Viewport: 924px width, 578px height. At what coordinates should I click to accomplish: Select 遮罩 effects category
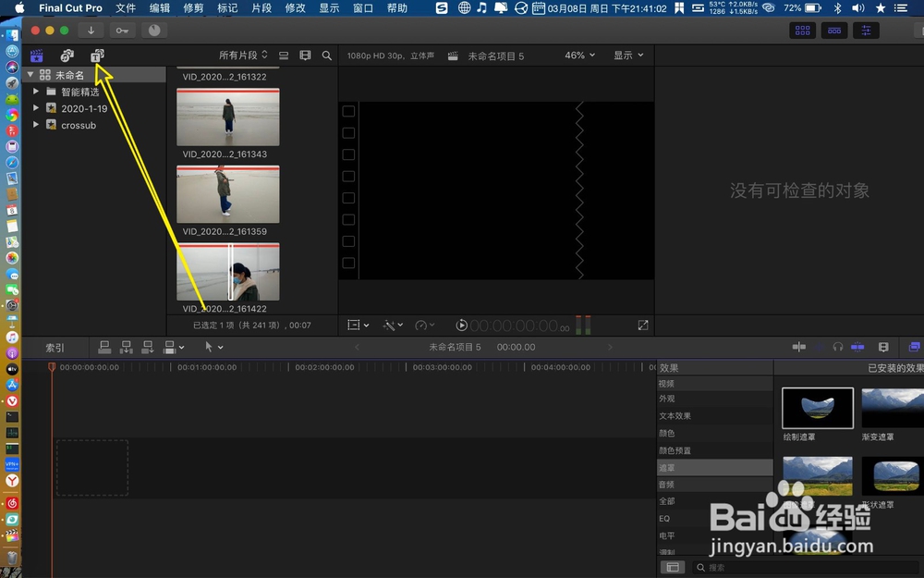tap(715, 468)
